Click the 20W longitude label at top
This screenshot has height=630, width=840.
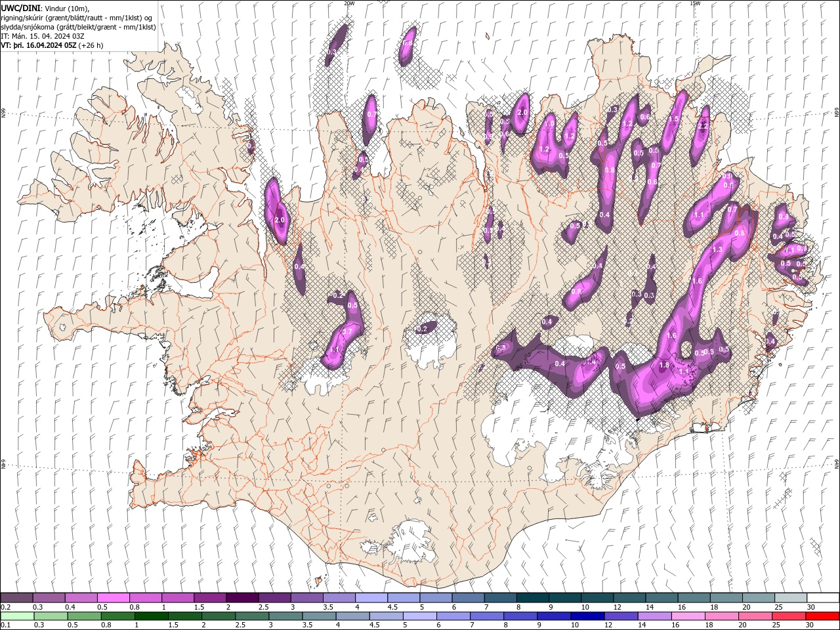[349, 3]
